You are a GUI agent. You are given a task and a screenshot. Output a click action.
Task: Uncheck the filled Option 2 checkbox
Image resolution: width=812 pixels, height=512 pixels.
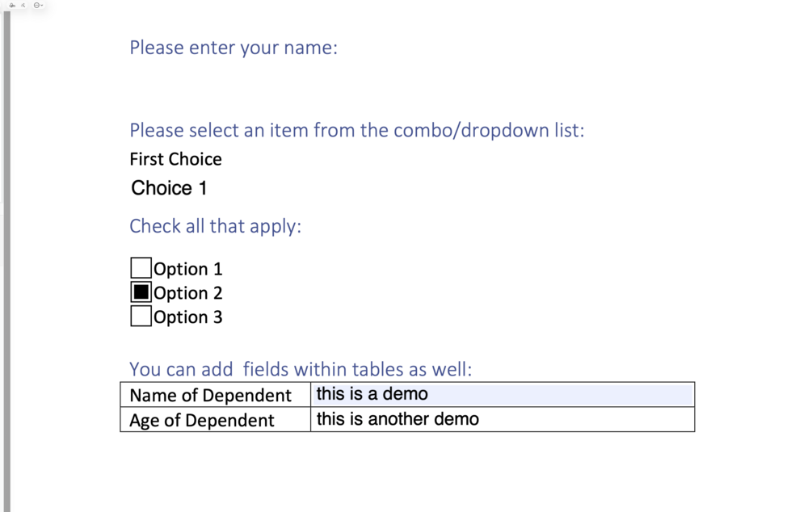click(141, 292)
